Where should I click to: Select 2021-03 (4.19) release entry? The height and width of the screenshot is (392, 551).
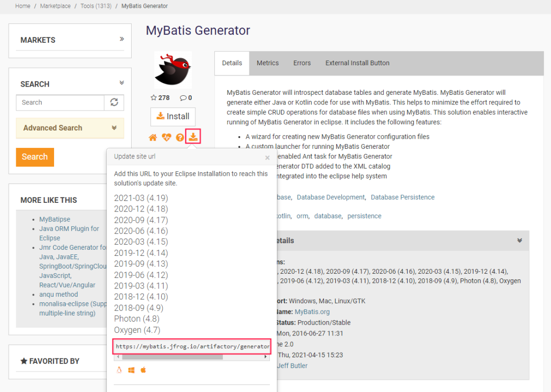point(141,198)
